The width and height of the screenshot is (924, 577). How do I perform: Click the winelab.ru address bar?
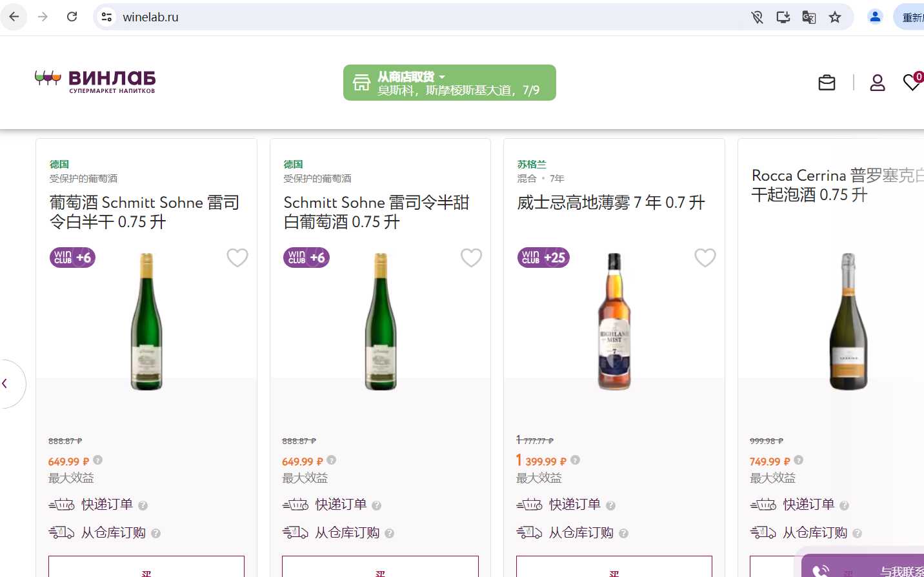[426, 17]
